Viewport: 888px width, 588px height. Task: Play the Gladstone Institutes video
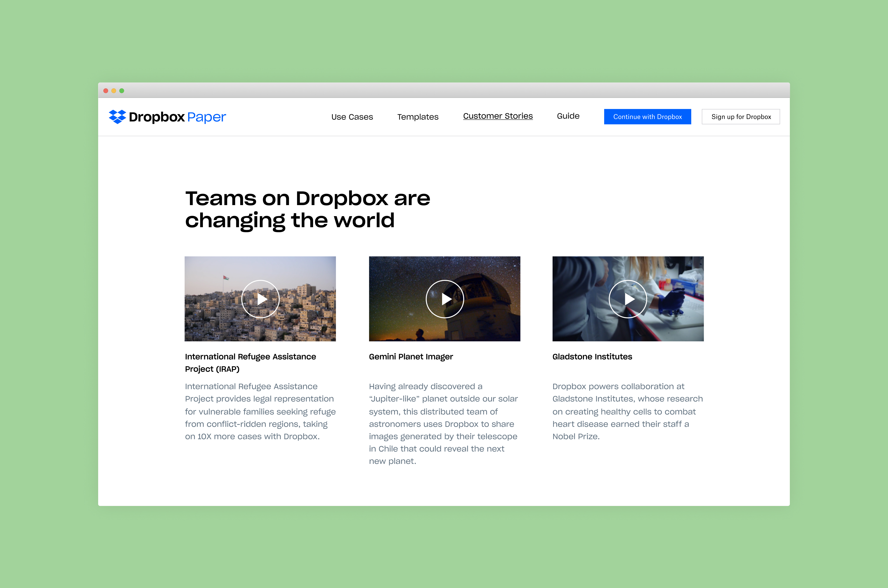628,299
